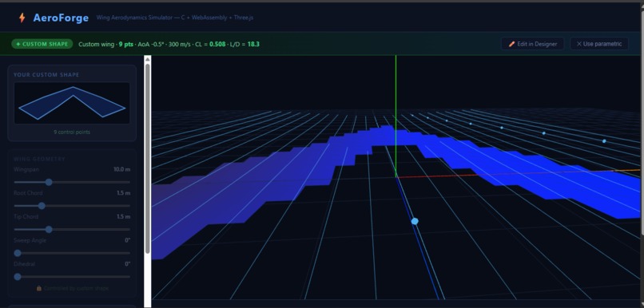Click the Sweep Angle slider handle
The width and height of the screenshot is (644, 308).
18,253
